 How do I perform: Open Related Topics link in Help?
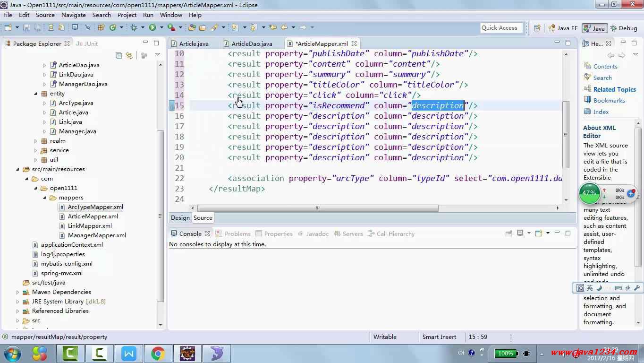coord(615,89)
